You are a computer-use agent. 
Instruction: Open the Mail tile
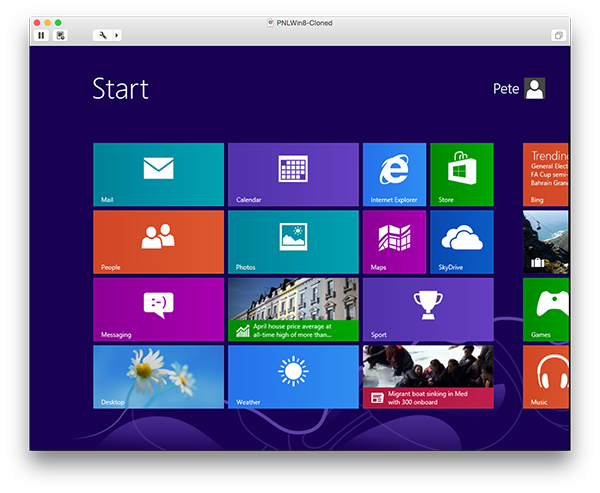(x=158, y=175)
